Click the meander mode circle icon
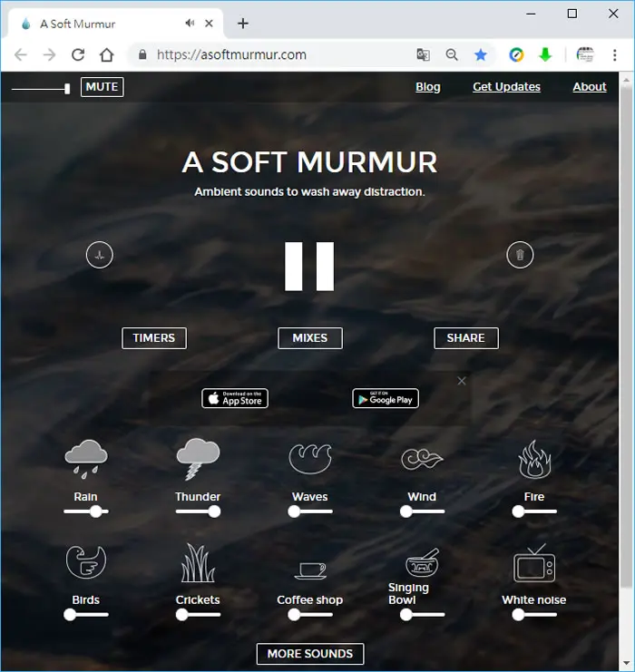The image size is (635, 672). click(x=100, y=255)
